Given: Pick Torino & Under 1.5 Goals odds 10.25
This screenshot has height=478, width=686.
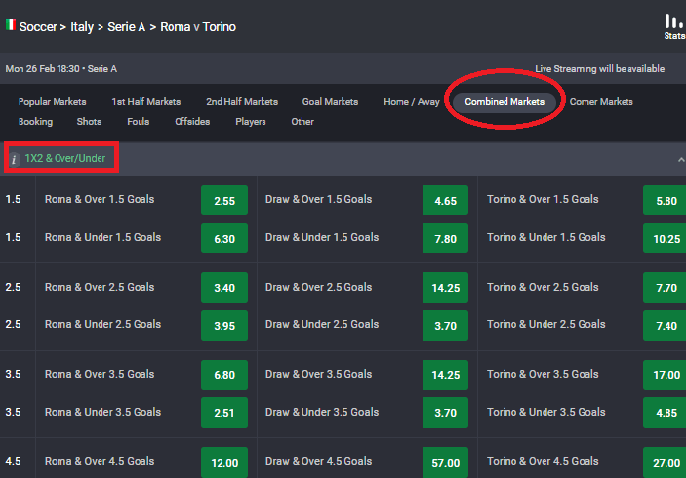Looking at the screenshot, I should (x=668, y=239).
